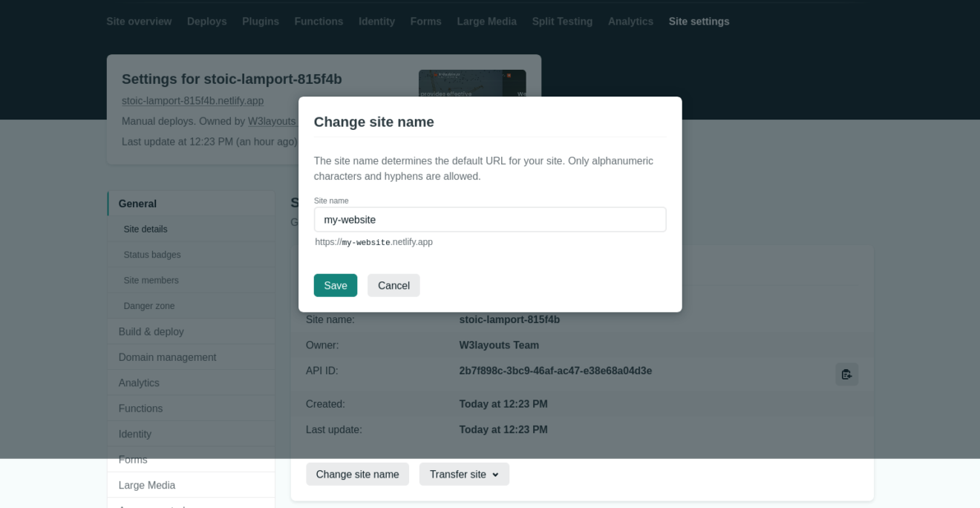Open the Deploys tab
This screenshot has width=980, height=508.
207,22
